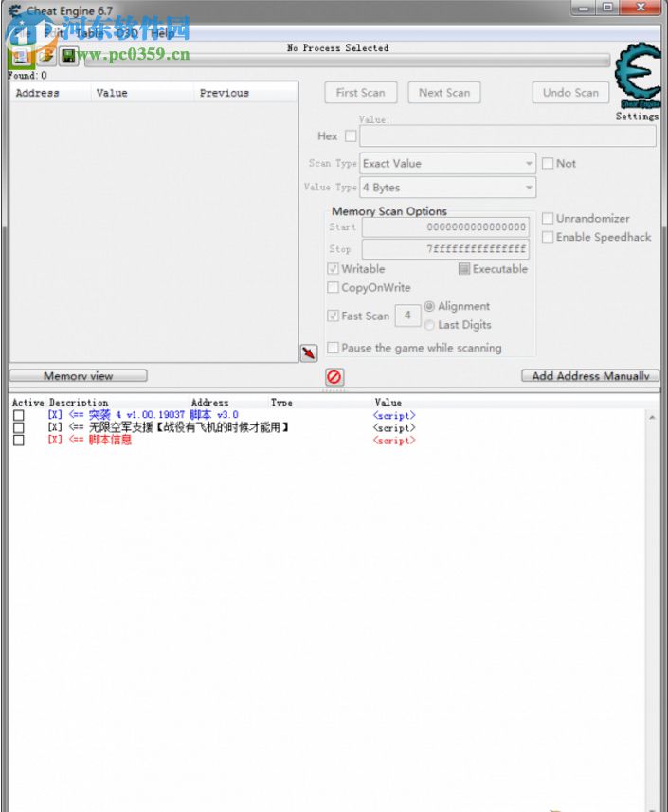Click red arrow copy-to-address-list icon
The width and height of the screenshot is (668, 812).
click(x=309, y=353)
